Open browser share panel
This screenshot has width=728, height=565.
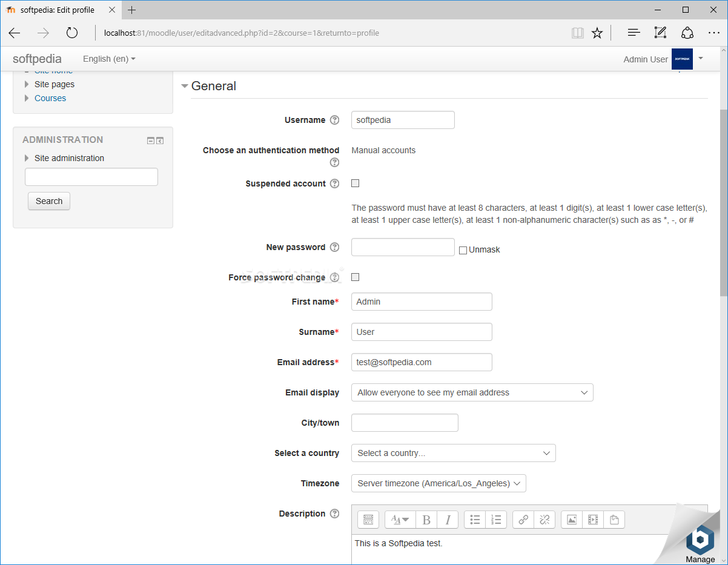tap(687, 33)
